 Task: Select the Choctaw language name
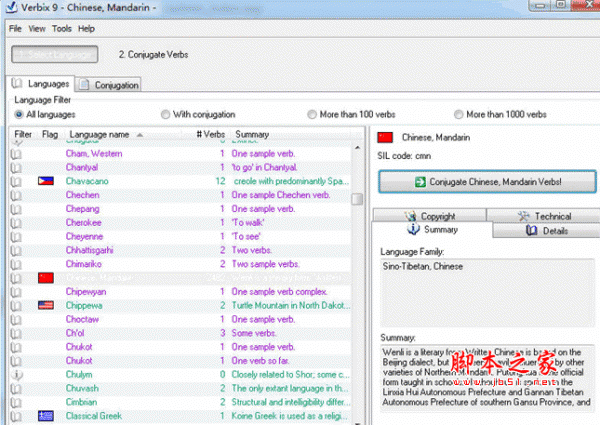(82, 319)
